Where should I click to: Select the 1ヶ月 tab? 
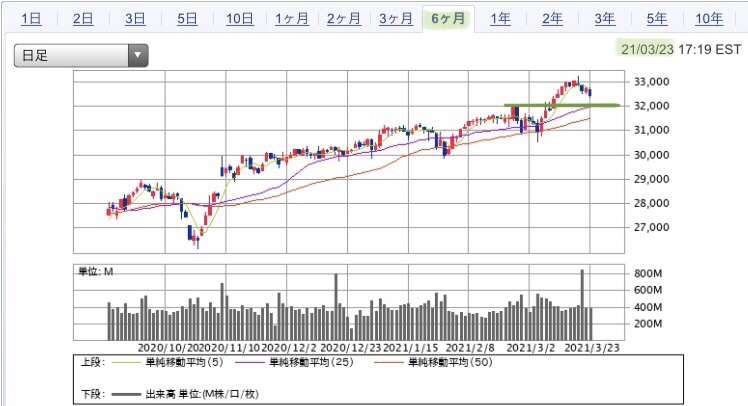coord(292,19)
